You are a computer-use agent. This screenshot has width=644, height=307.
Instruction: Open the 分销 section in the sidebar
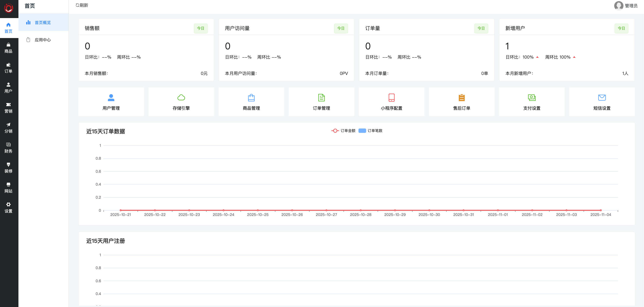pos(9,128)
